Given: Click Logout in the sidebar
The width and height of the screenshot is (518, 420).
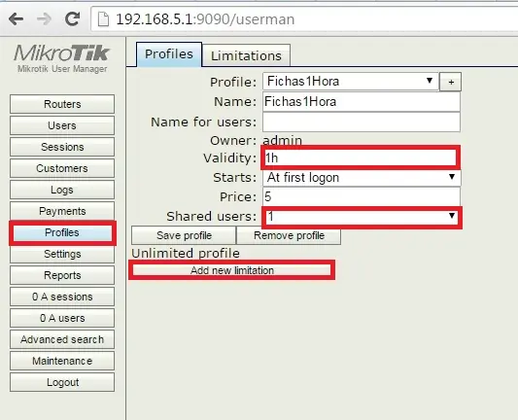Looking at the screenshot, I should pos(62,382).
